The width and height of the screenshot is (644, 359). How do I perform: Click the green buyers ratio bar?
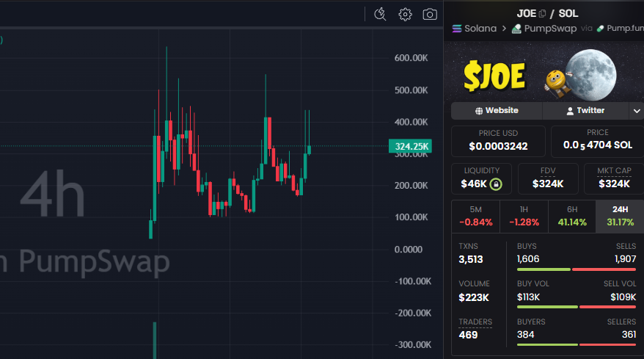click(547, 344)
